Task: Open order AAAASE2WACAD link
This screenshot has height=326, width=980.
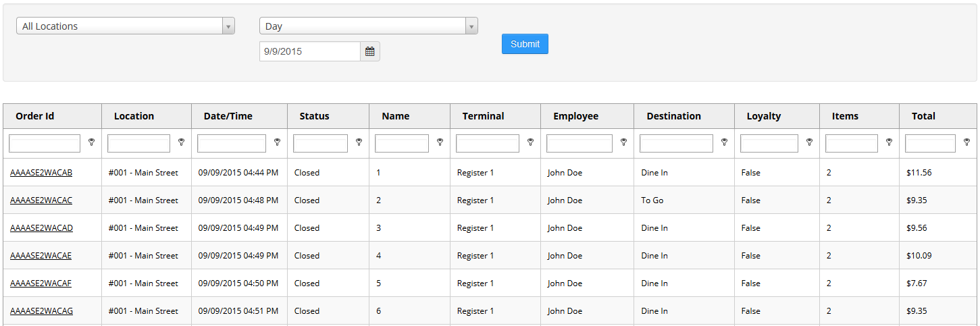Action: (x=41, y=228)
